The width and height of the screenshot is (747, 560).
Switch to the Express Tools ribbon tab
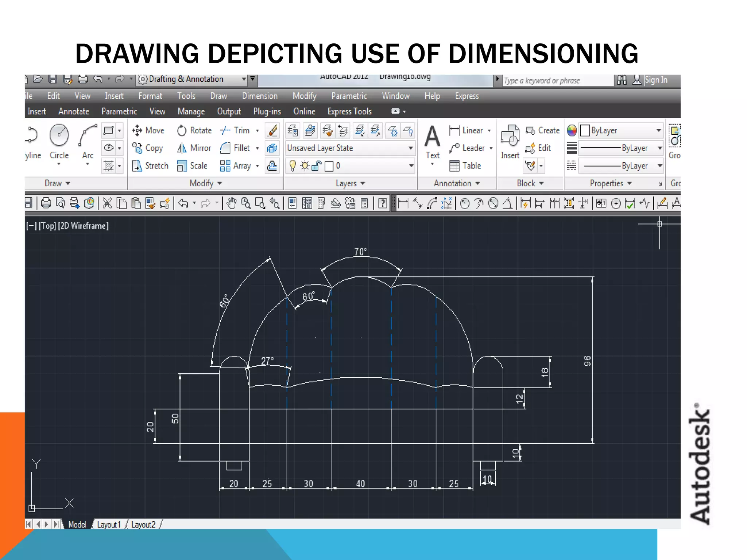(349, 111)
